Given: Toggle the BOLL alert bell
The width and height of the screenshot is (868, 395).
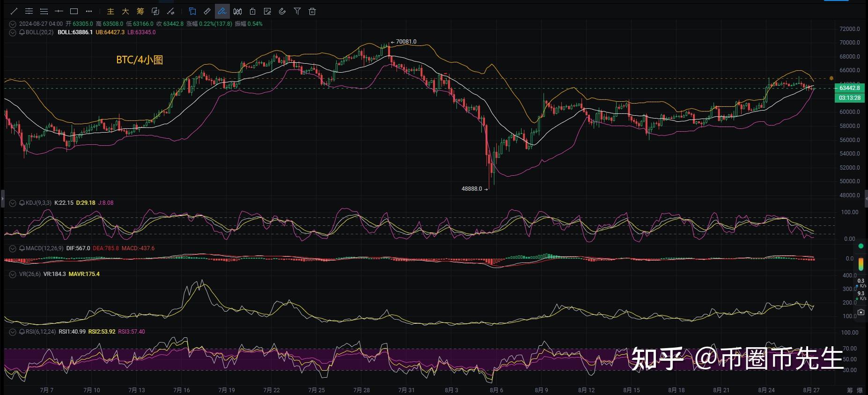Looking at the screenshot, I should coord(22,32).
